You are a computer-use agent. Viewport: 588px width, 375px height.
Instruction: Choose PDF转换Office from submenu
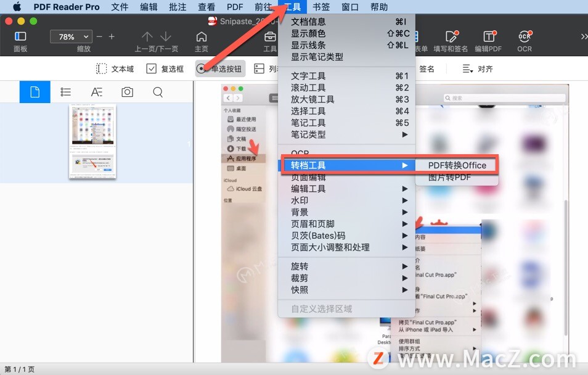(457, 165)
